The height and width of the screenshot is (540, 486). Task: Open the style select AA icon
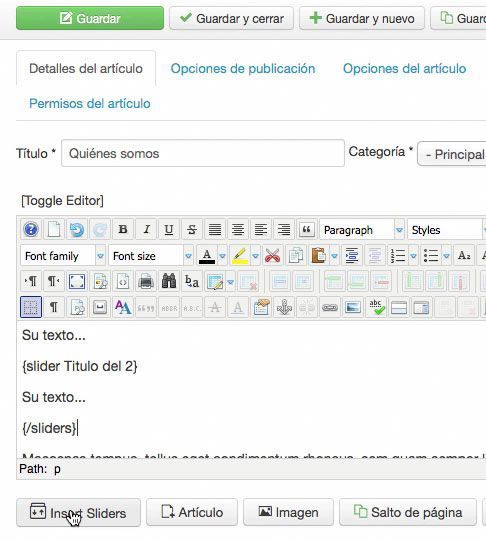(x=123, y=308)
